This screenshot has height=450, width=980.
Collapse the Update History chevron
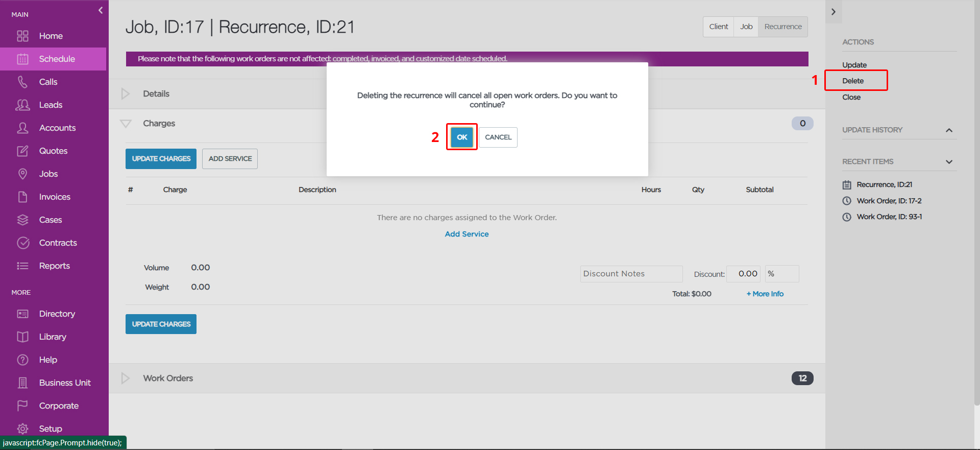pyautogui.click(x=949, y=130)
